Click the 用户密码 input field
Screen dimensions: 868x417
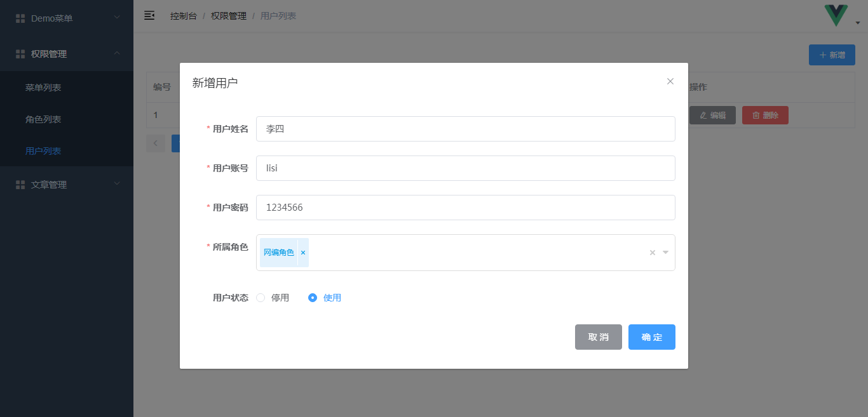coord(465,208)
